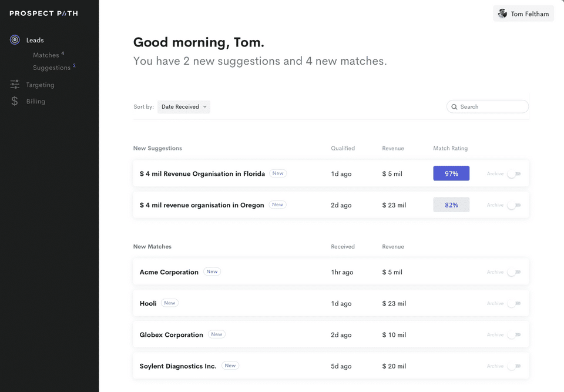
Task: Click the Prospect Path logo
Action: pyautogui.click(x=43, y=13)
